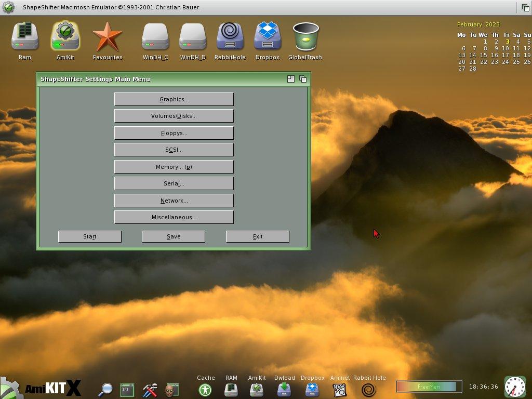Open the Cache dock icon
532x399 pixels.
[x=205, y=390]
